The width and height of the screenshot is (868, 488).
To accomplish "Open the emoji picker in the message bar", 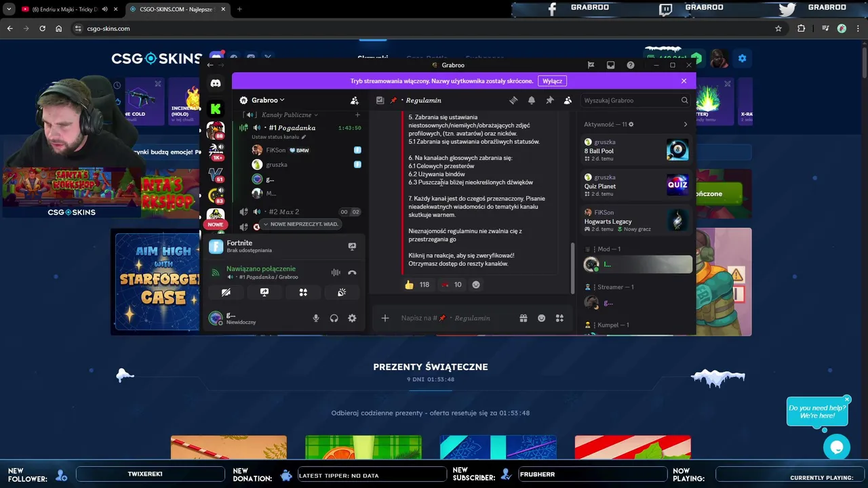I will pos(541,318).
